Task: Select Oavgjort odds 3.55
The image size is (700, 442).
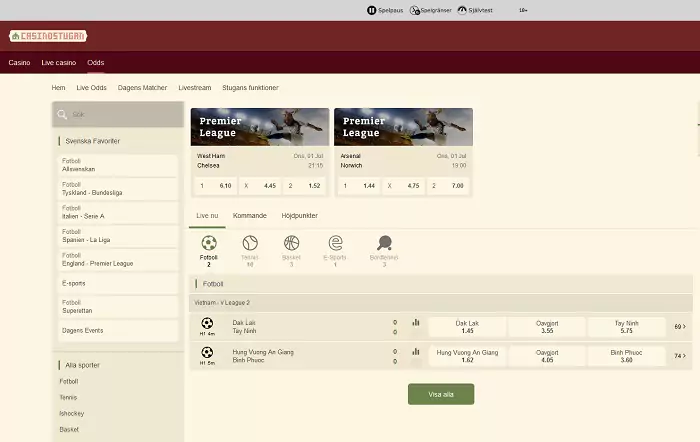Action: click(x=547, y=327)
